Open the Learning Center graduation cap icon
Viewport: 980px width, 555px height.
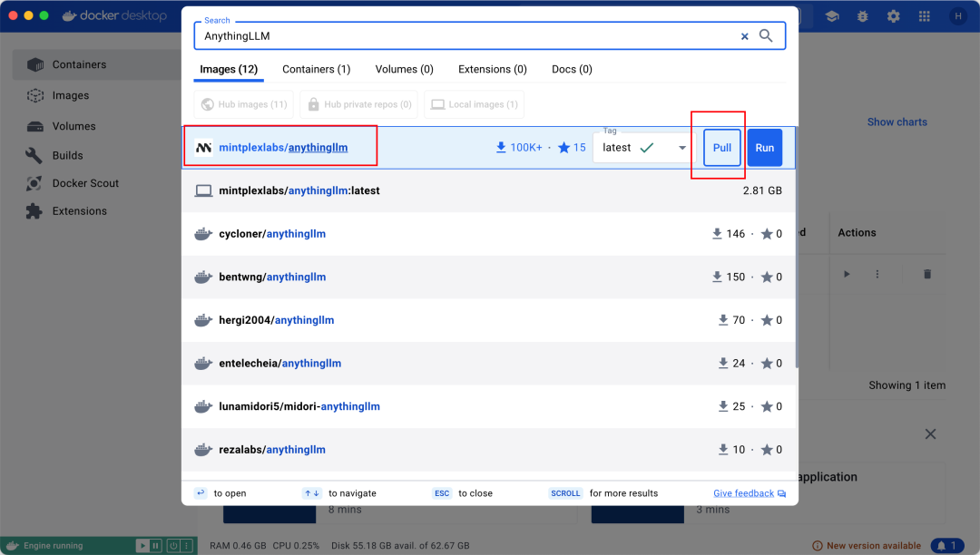click(832, 16)
